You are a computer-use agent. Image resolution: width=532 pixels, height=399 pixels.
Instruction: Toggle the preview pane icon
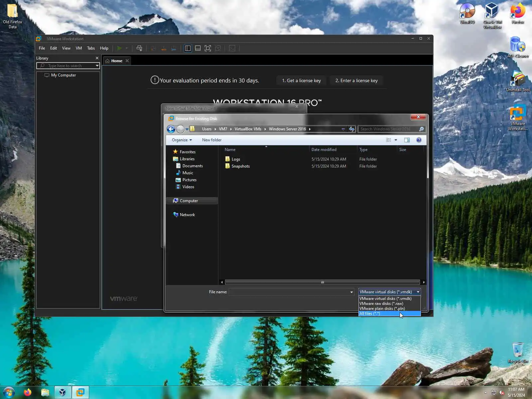coord(407,140)
